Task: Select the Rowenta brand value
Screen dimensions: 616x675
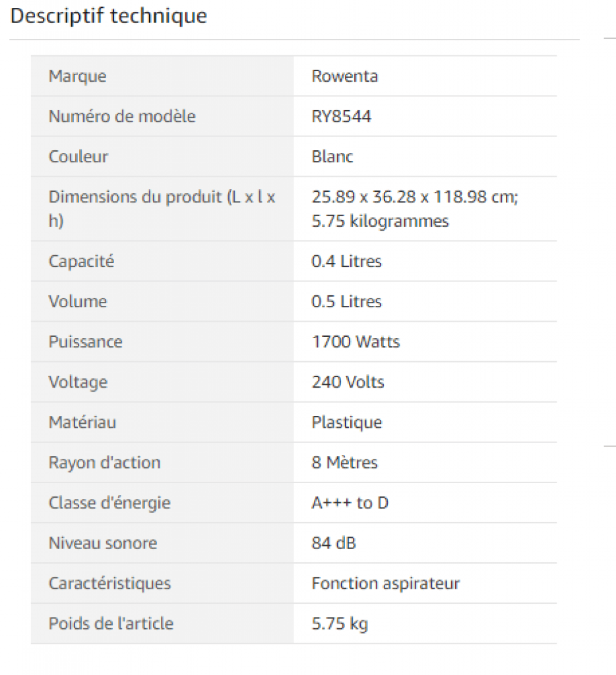Action: (344, 76)
